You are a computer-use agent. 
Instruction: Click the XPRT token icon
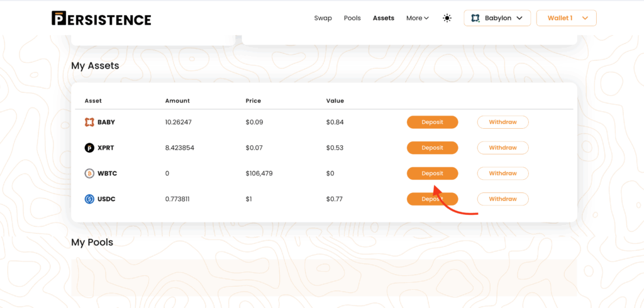click(x=89, y=148)
